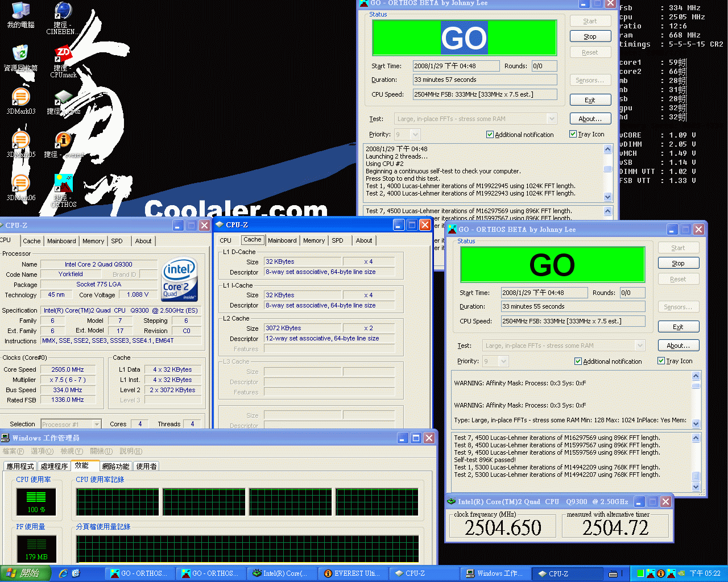The image size is (728, 582).
Task: Switch to Windows 工作管理員 taskbar button
Action: [495, 573]
